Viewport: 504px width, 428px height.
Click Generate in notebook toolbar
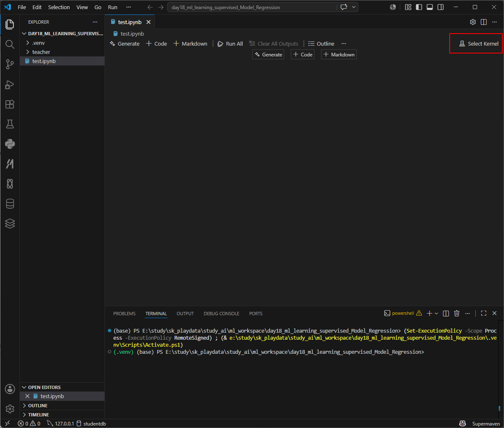coord(124,44)
